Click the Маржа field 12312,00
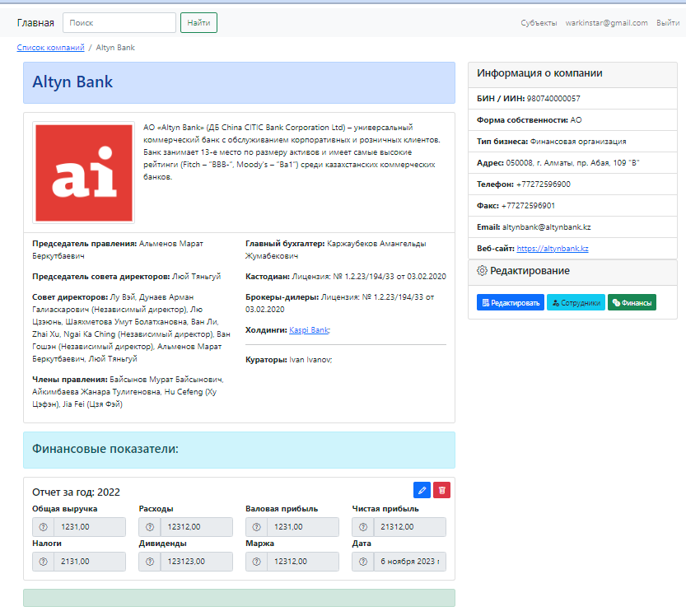Viewport: 686px width, 616px height. [303, 562]
